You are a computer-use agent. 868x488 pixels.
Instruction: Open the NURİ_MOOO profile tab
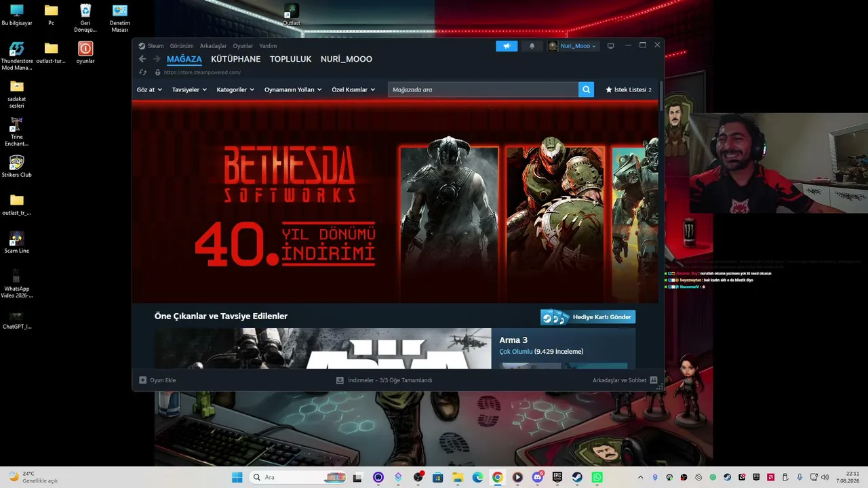point(347,59)
